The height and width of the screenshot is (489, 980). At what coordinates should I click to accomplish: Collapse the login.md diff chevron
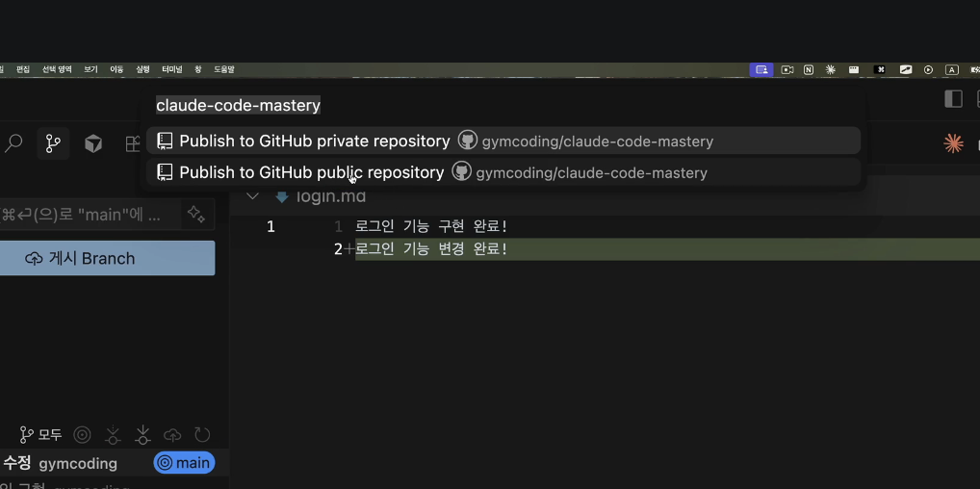click(x=252, y=195)
